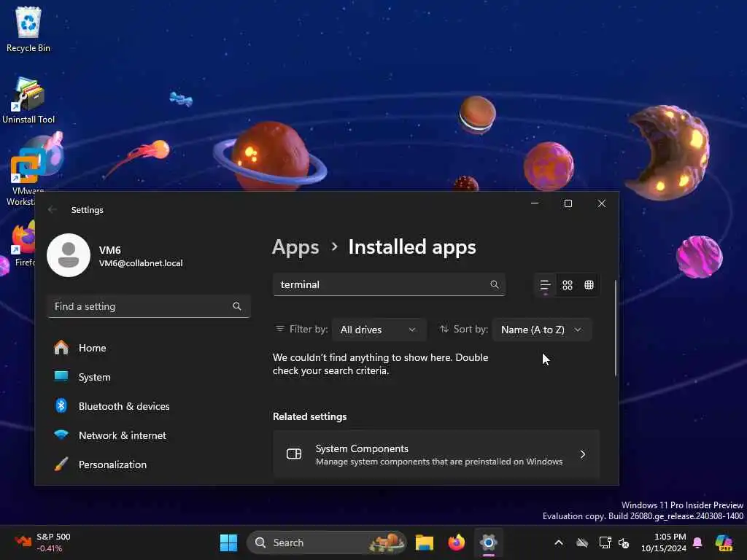Open Copilot preview icon in taskbar

pyautogui.click(x=724, y=542)
